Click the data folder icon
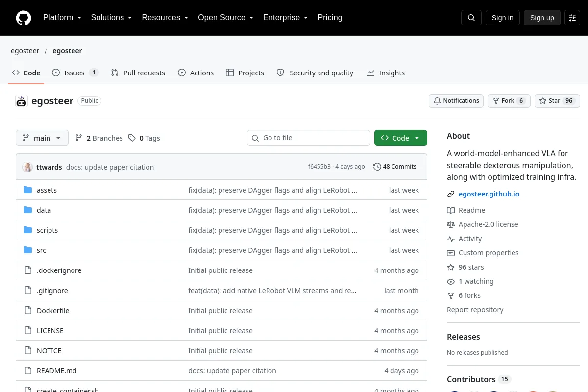Image resolution: width=588 pixels, height=392 pixels. click(x=28, y=210)
